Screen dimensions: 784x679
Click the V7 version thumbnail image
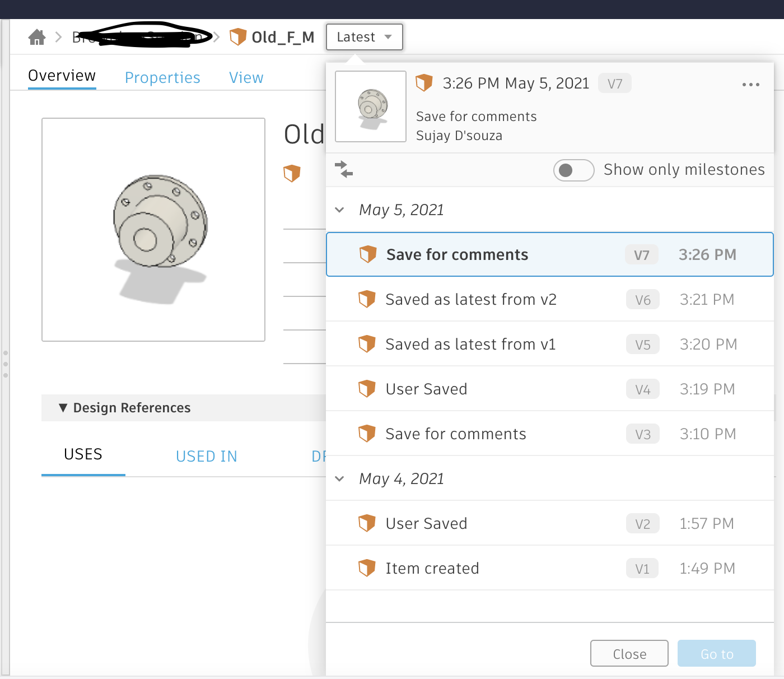click(x=370, y=106)
